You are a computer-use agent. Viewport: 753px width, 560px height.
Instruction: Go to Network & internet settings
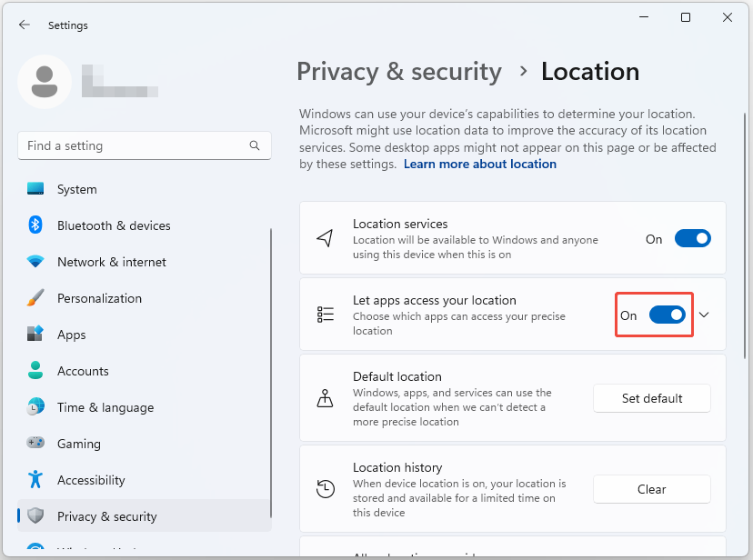coord(144,262)
